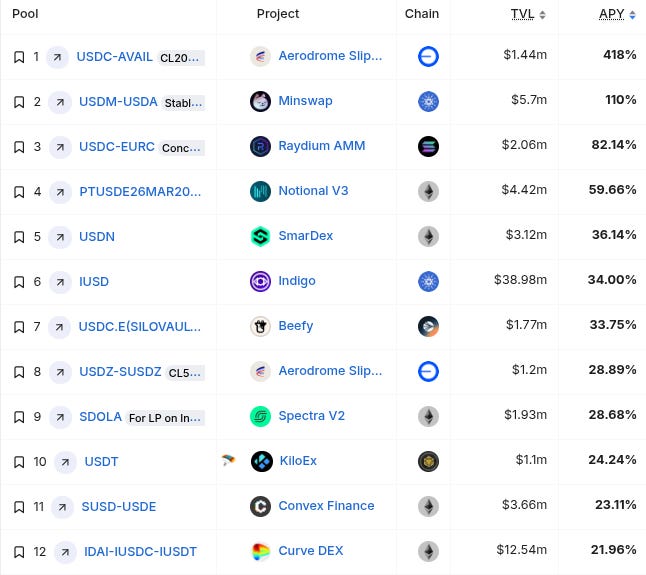646x575 pixels.
Task: Click the Raydium AMM logo
Action: tap(260, 146)
